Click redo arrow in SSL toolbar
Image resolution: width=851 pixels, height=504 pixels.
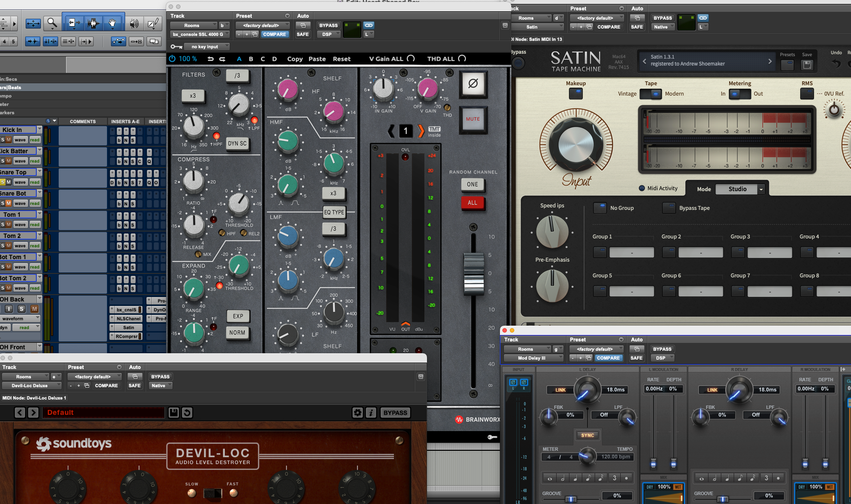[222, 59]
